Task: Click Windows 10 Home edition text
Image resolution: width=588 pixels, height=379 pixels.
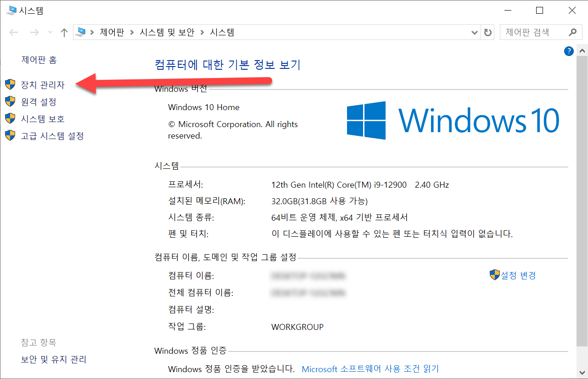Action: (204, 107)
